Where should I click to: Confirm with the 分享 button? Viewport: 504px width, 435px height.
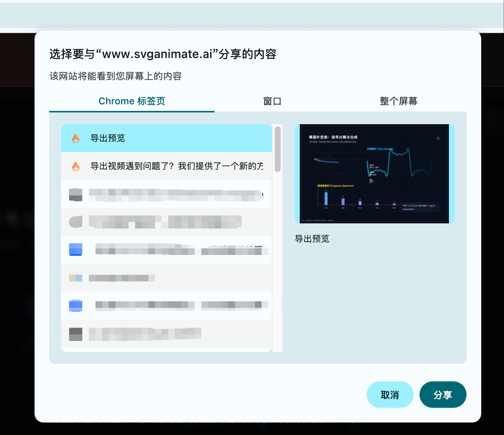click(x=443, y=395)
